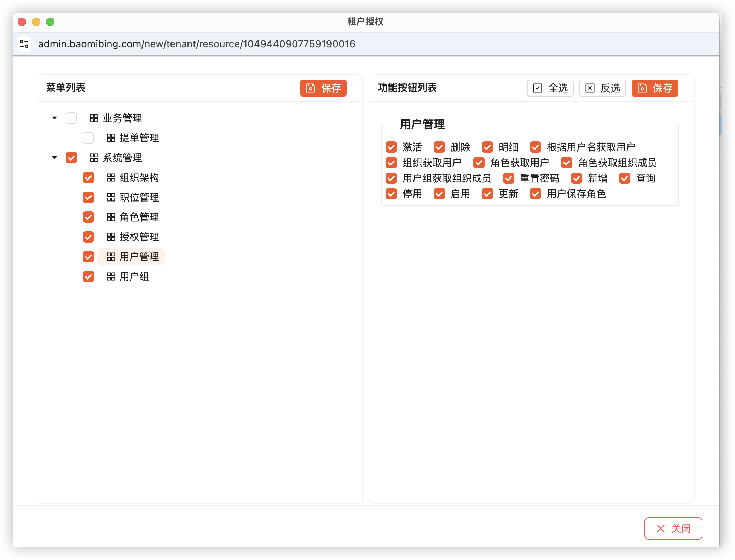The width and height of the screenshot is (735, 560).
Task: Click the grid icon next to 用户组
Action: 111,276
